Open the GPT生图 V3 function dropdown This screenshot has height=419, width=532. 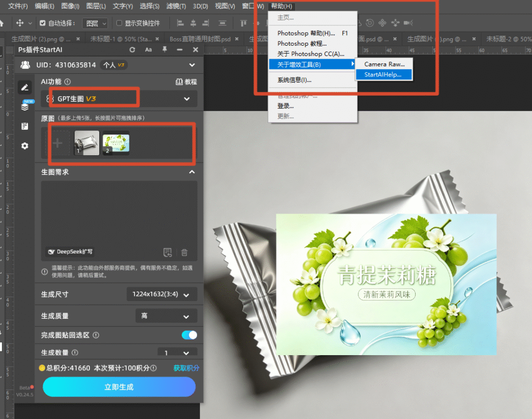[x=119, y=99]
